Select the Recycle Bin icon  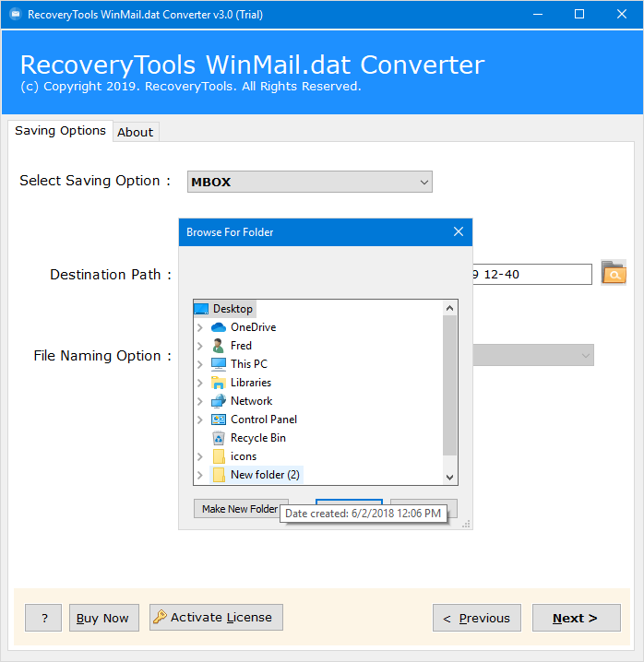[219, 438]
